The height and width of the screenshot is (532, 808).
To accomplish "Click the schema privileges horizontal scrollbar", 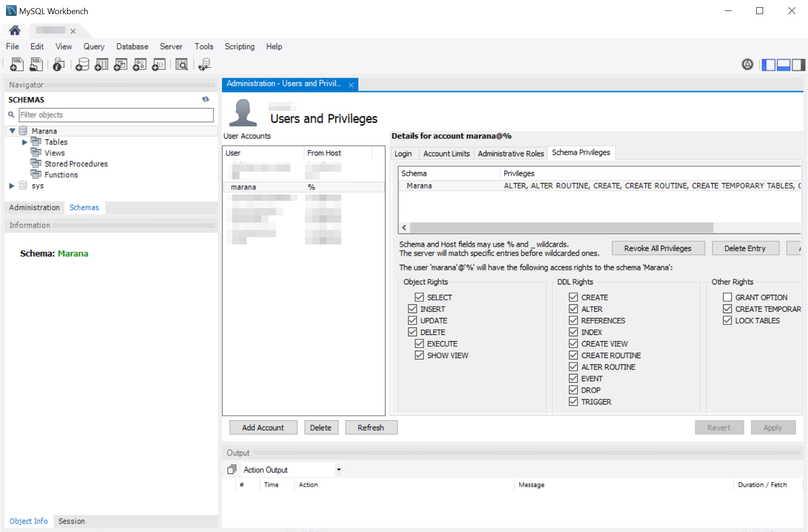I will pos(562,227).
